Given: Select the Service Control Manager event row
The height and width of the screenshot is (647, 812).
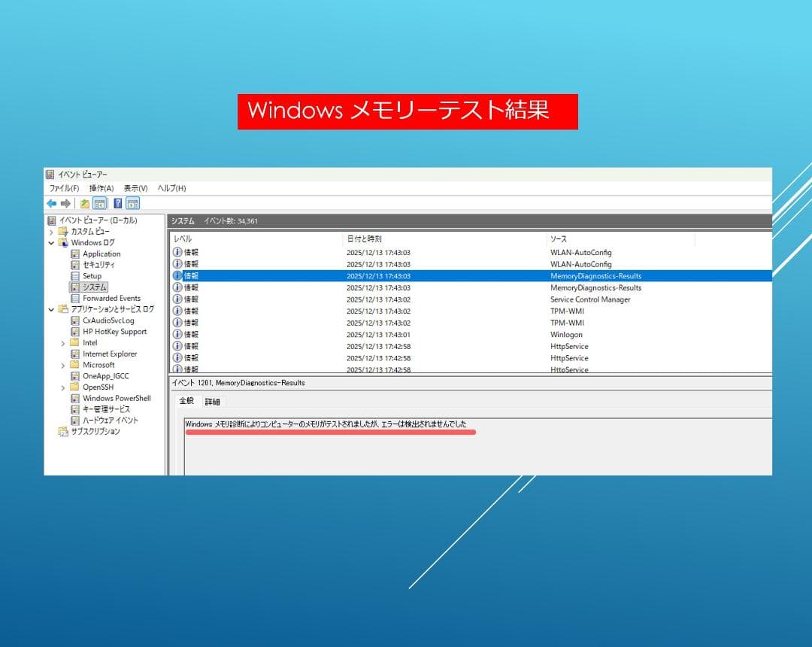Looking at the screenshot, I should 590,299.
